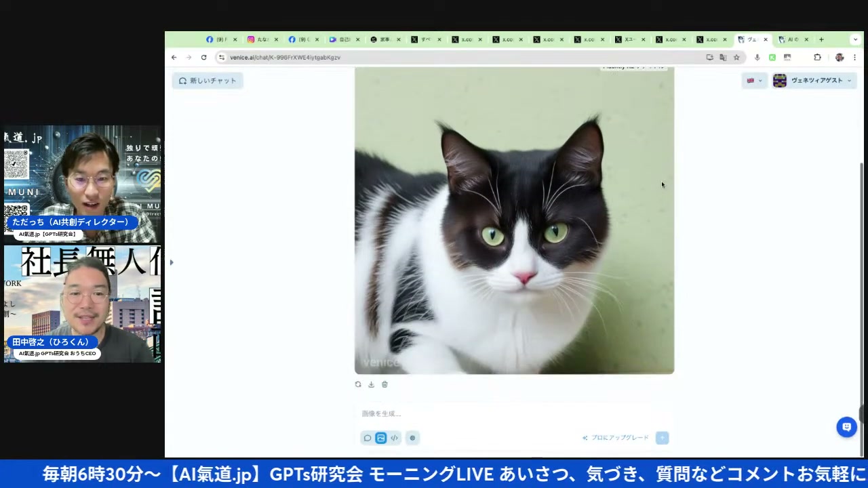Viewport: 868px width, 488px height.
Task: Click the translate page icon in address bar
Action: pyautogui.click(x=723, y=58)
